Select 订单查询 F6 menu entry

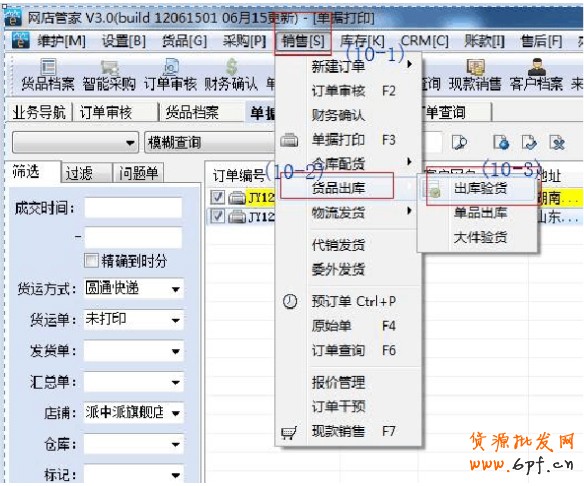coord(353,350)
